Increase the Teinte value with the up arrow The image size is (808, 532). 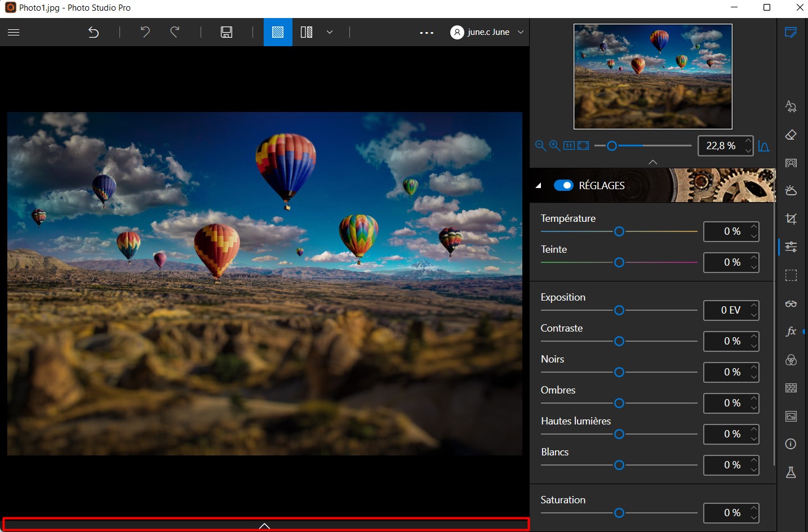tap(754, 258)
